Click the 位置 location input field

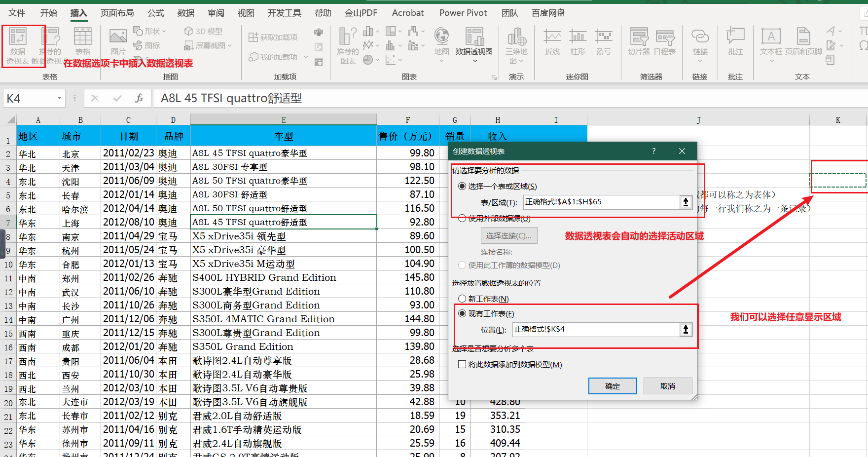click(596, 329)
